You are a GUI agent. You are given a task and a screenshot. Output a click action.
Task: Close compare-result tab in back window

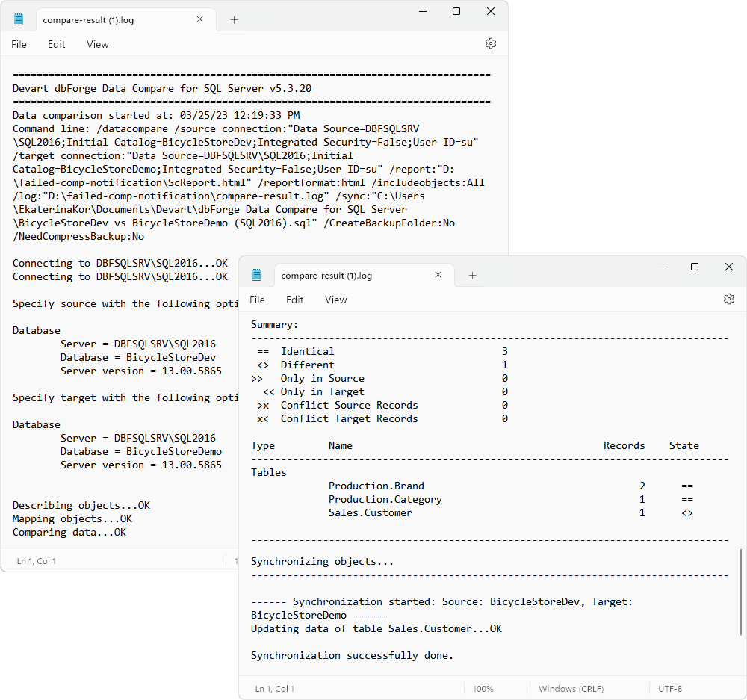coord(200,19)
